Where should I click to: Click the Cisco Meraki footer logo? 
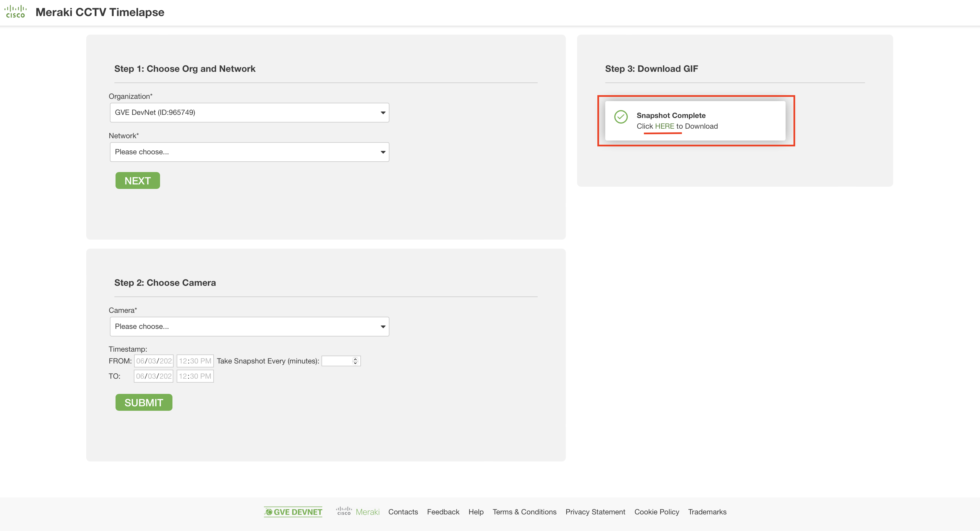[x=357, y=512]
